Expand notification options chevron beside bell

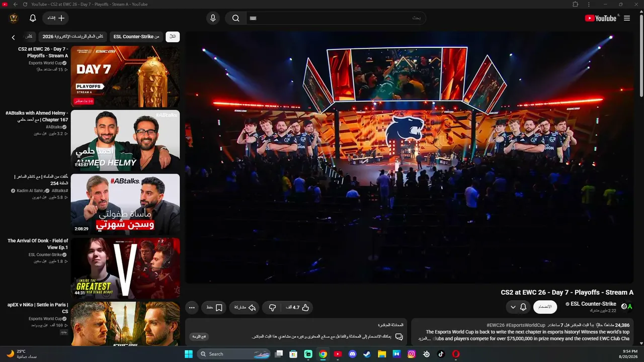(x=513, y=307)
